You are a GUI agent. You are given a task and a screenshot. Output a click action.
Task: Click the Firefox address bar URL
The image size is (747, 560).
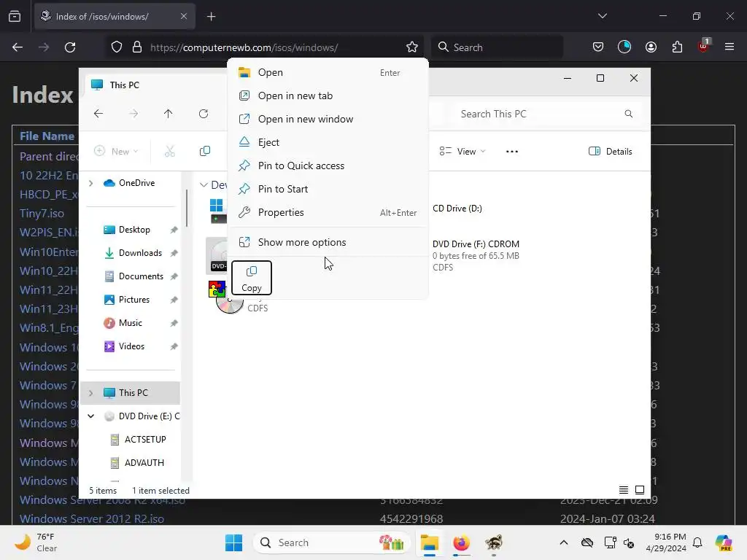tap(244, 47)
